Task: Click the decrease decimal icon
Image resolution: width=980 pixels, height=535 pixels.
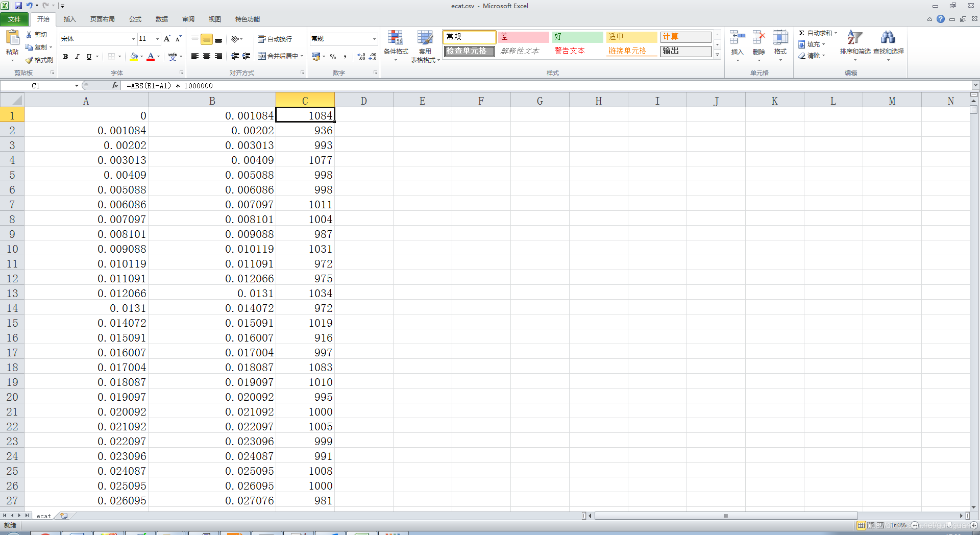Action: pyautogui.click(x=373, y=57)
